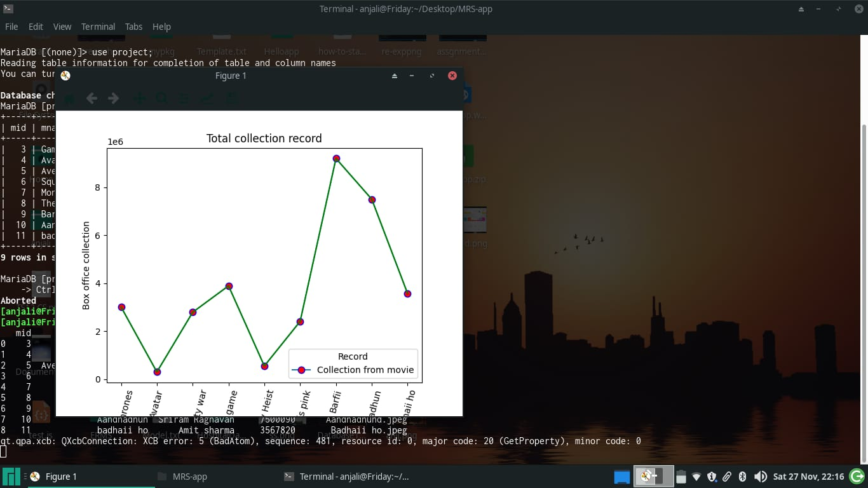This screenshot has width=868, height=488.
Task: Open the View menu in Terminal
Action: pyautogui.click(x=62, y=27)
